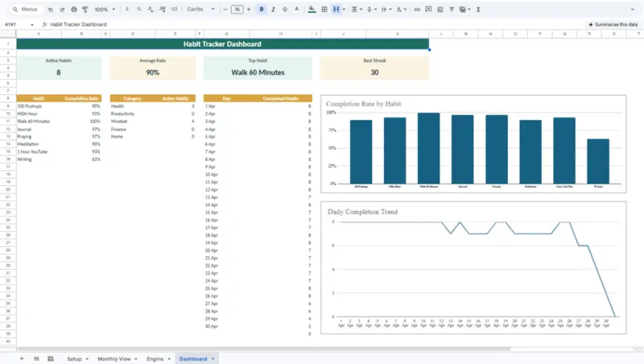644x364 pixels.
Task: Select row 20 header
Action: point(8,189)
